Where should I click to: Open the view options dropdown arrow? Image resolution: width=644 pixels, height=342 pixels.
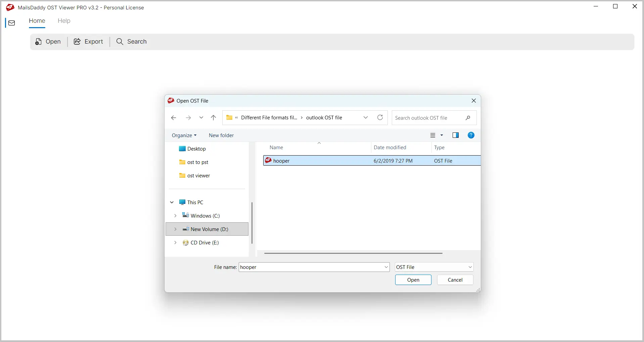[x=442, y=135]
